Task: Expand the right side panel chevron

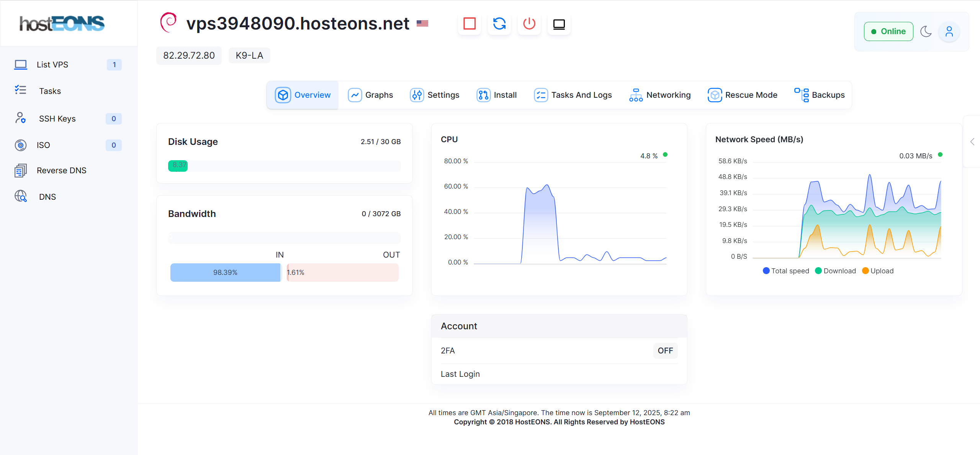Action: pyautogui.click(x=972, y=142)
